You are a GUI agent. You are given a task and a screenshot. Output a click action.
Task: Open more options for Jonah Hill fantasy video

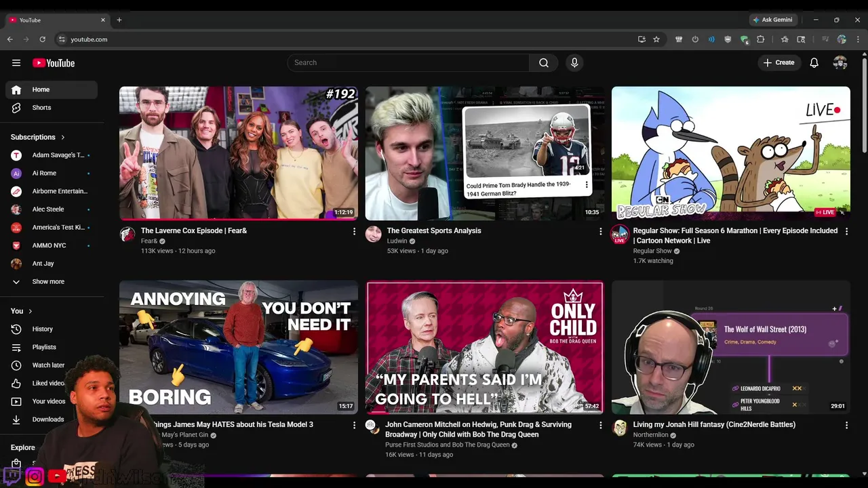pyautogui.click(x=846, y=425)
